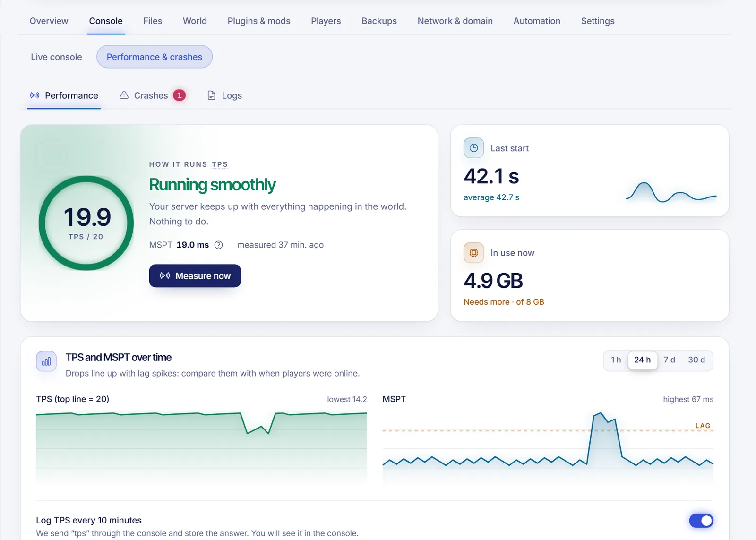Image resolution: width=756 pixels, height=540 pixels.
Task: Click the Crashes warning triangle icon
Action: [x=124, y=95]
